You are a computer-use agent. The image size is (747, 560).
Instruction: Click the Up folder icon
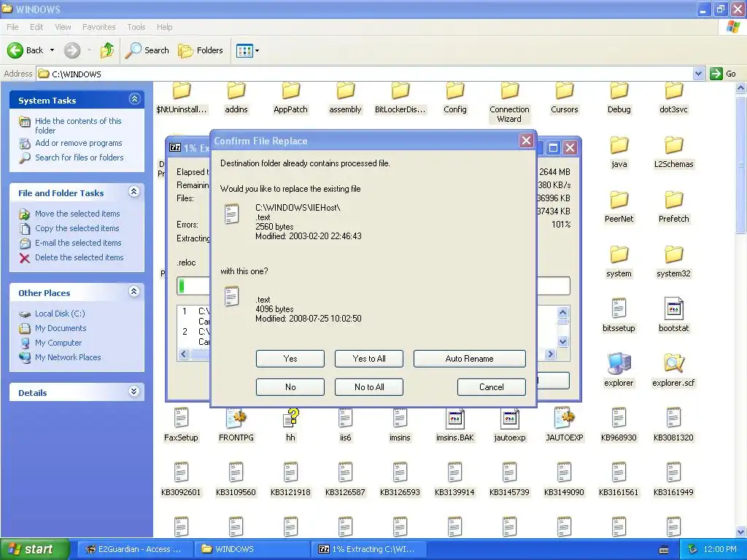pos(107,50)
